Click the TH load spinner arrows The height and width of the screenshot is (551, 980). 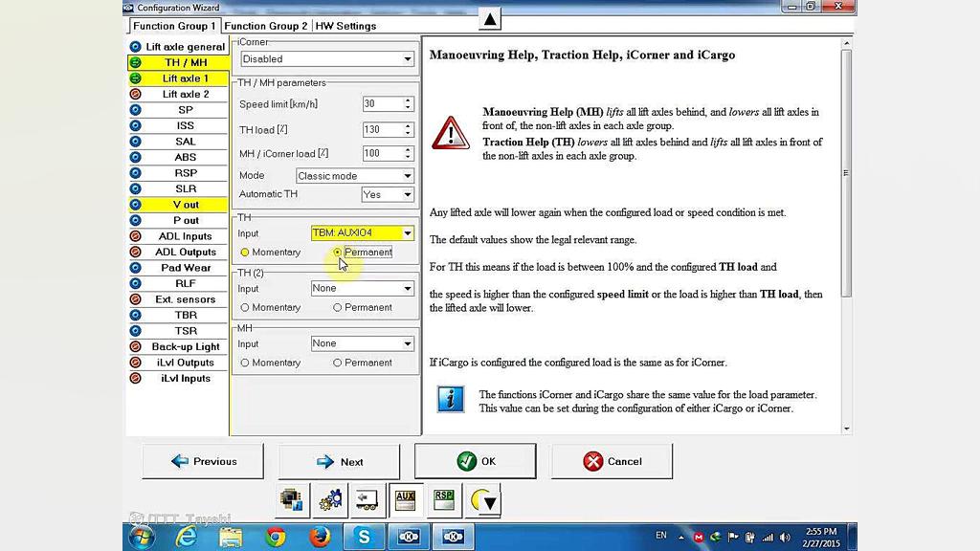408,129
